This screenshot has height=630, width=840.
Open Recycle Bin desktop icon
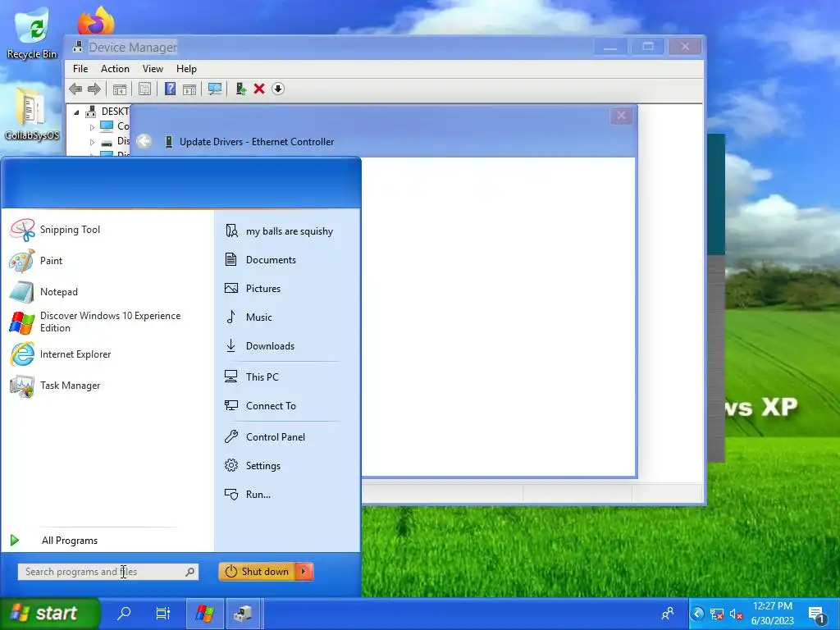click(32, 32)
